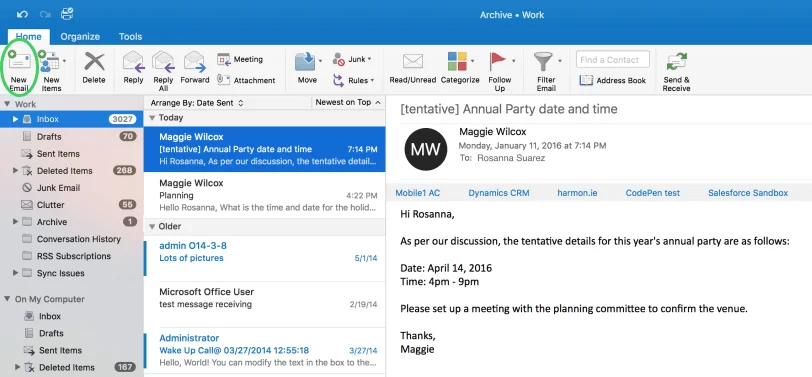The height and width of the screenshot is (377, 812).
Task: Collapse the Work account section
Action: click(x=7, y=104)
